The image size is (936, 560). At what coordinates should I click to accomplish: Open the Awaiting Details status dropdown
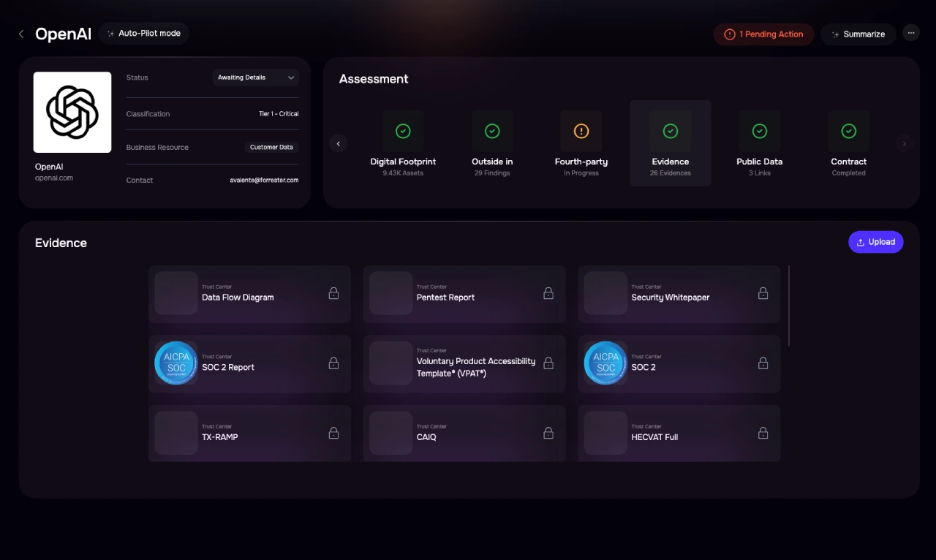[256, 77]
